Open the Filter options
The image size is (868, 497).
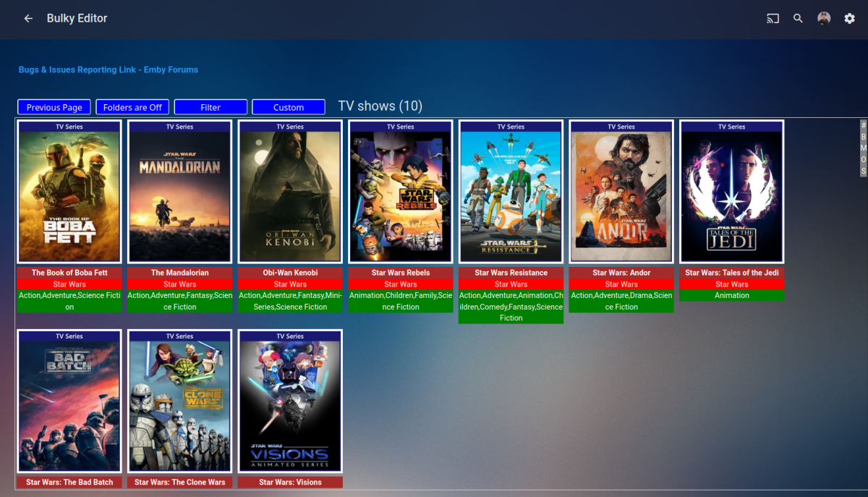point(210,106)
